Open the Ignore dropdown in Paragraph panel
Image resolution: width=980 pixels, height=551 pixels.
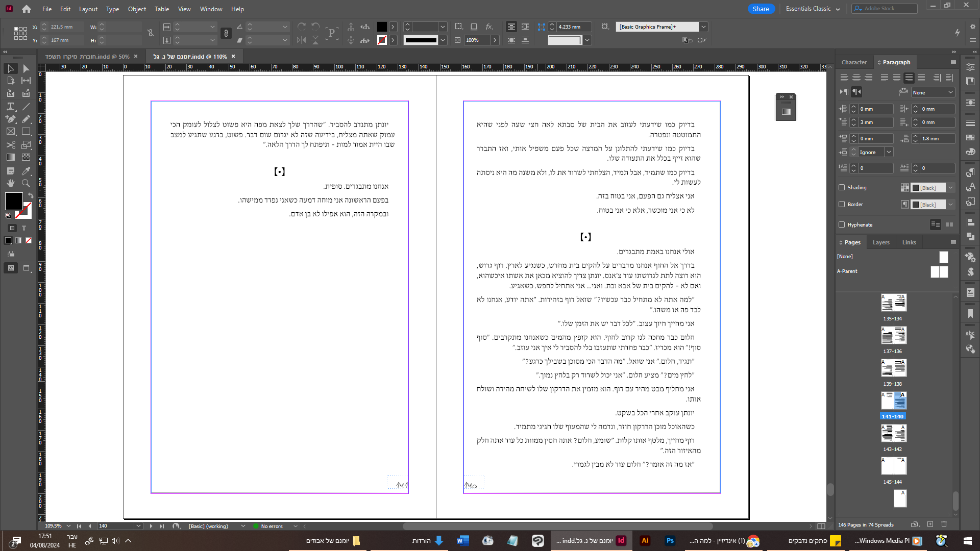(x=889, y=152)
